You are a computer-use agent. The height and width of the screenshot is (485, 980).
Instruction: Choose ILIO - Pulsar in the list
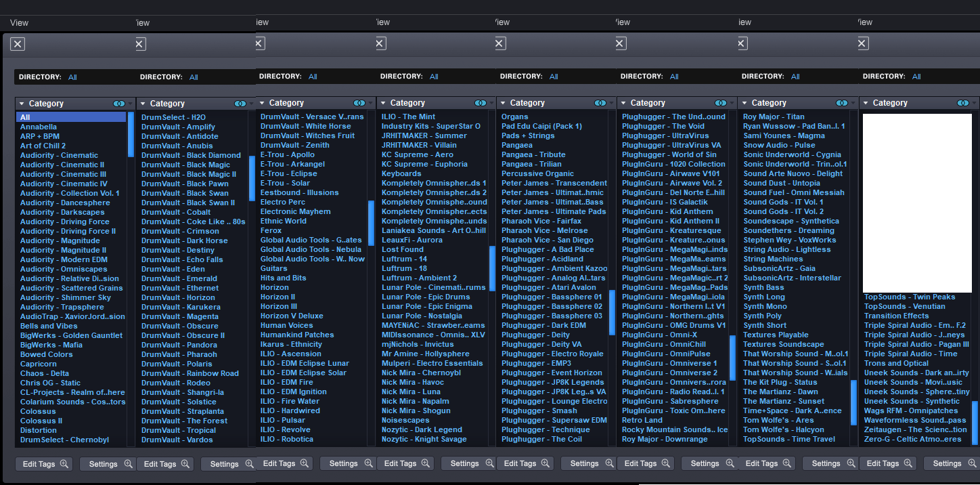[x=283, y=420]
